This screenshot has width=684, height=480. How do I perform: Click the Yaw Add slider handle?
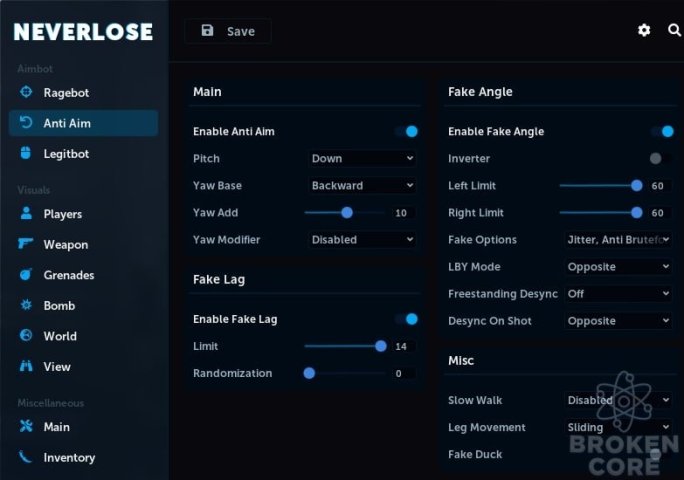tap(347, 213)
